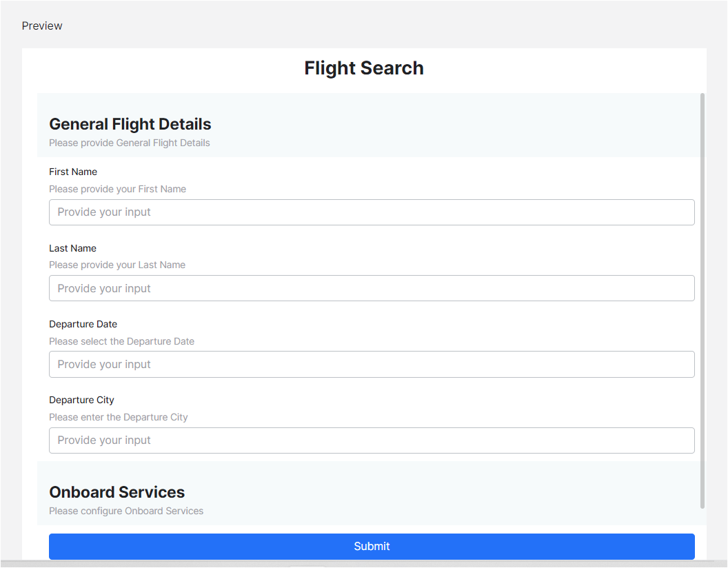Click subtitle 'Please configure Onboard Services'

[x=126, y=511]
